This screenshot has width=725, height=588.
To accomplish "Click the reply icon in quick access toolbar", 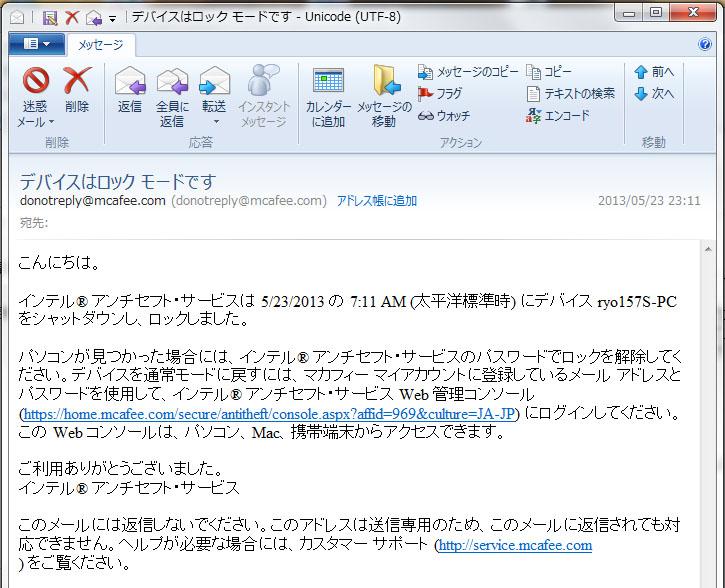I will (94, 18).
